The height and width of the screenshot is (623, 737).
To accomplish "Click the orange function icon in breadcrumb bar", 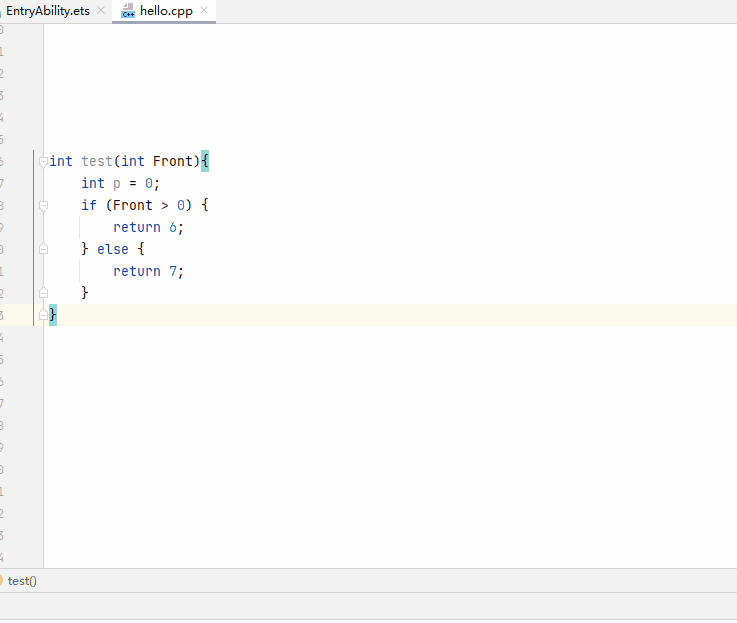I will click(x=2, y=580).
